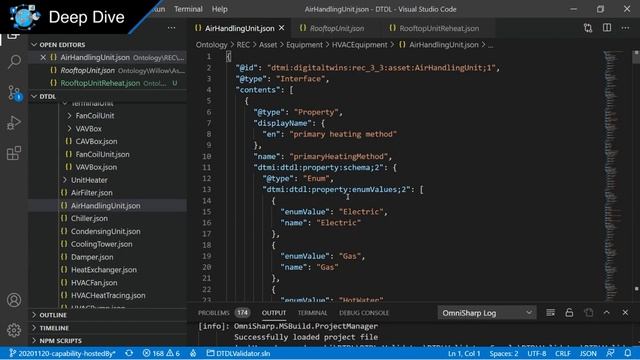Open editor More Actions ellipsis
Screen dimensions: 640x360
tap(625, 28)
